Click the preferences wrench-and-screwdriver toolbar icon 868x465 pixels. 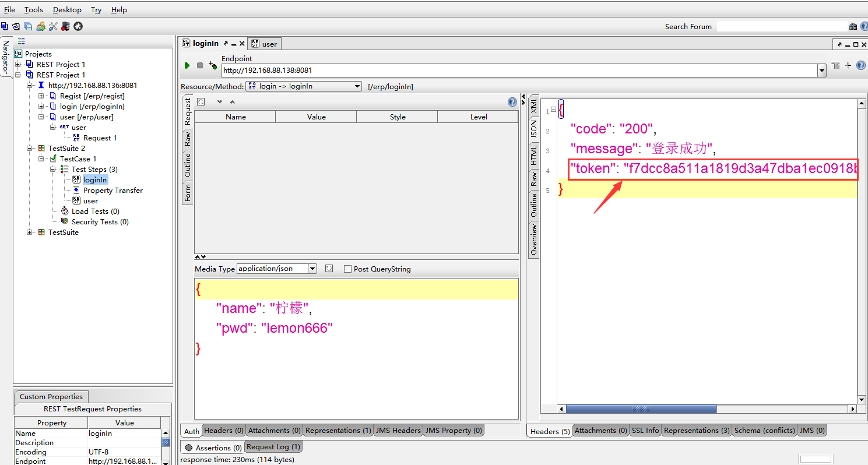53,26
